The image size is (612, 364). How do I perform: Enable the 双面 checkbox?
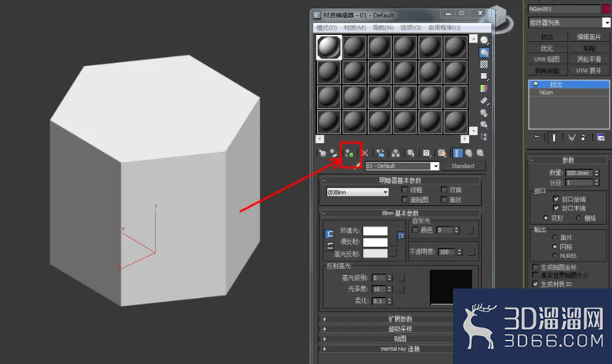click(x=444, y=190)
